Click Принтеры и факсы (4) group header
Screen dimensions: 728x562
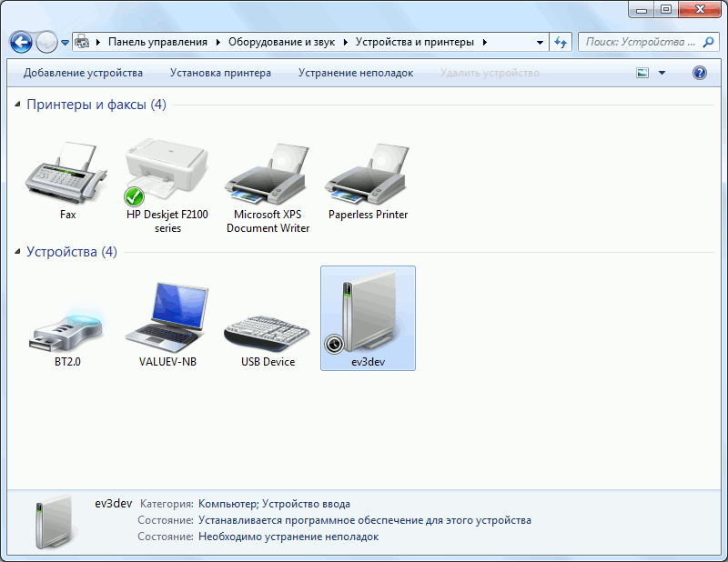coord(96,105)
